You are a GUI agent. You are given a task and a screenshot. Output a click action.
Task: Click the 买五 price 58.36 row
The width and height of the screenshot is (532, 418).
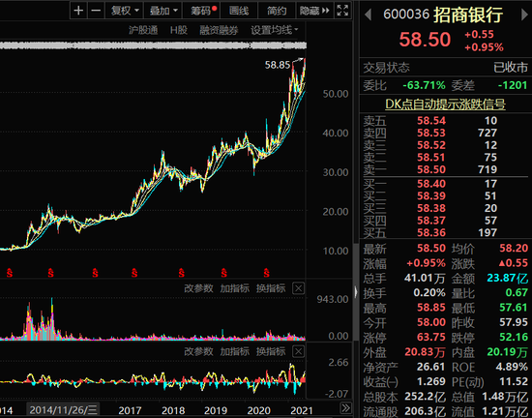(445, 232)
